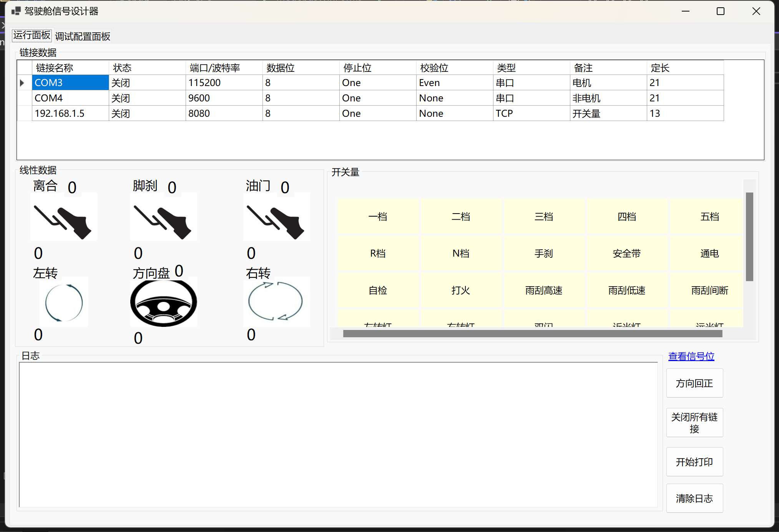This screenshot has width=779, height=532.
Task: Toggle the 手刹 switch
Action: point(544,253)
